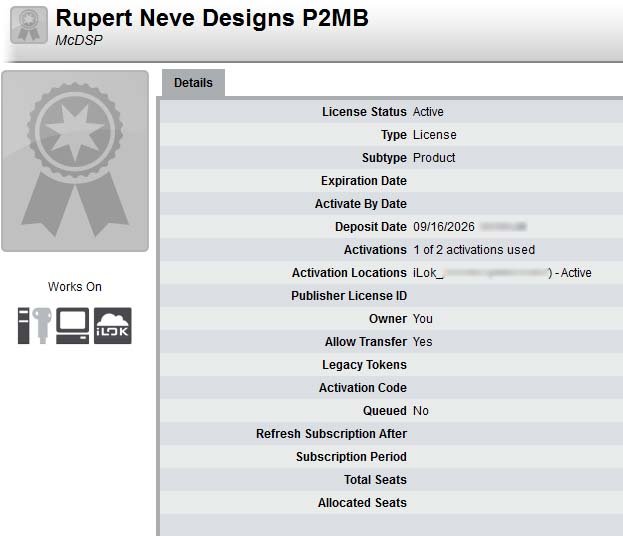
Task: Click the Allow Transfer label
Action: click(x=366, y=342)
